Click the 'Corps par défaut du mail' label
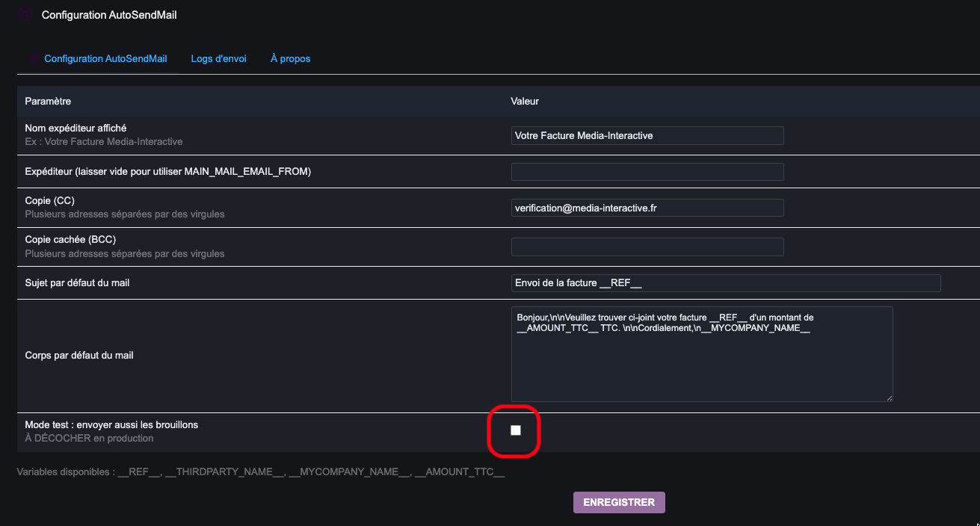 [79, 356]
